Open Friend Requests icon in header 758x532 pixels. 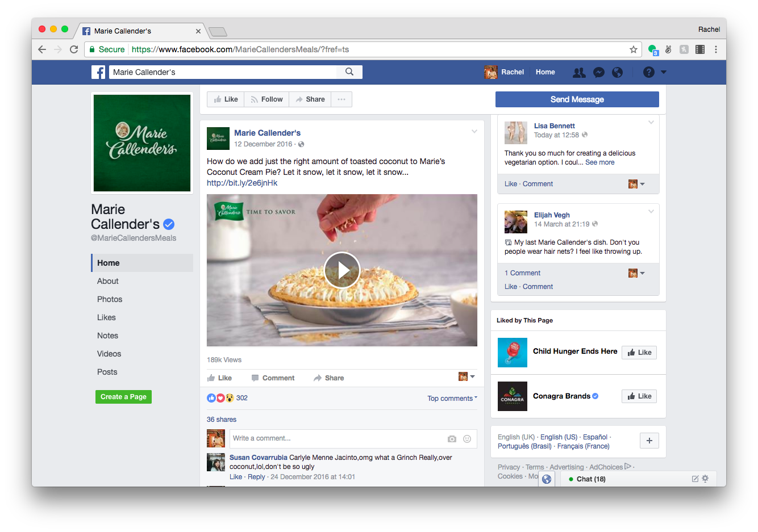point(579,72)
